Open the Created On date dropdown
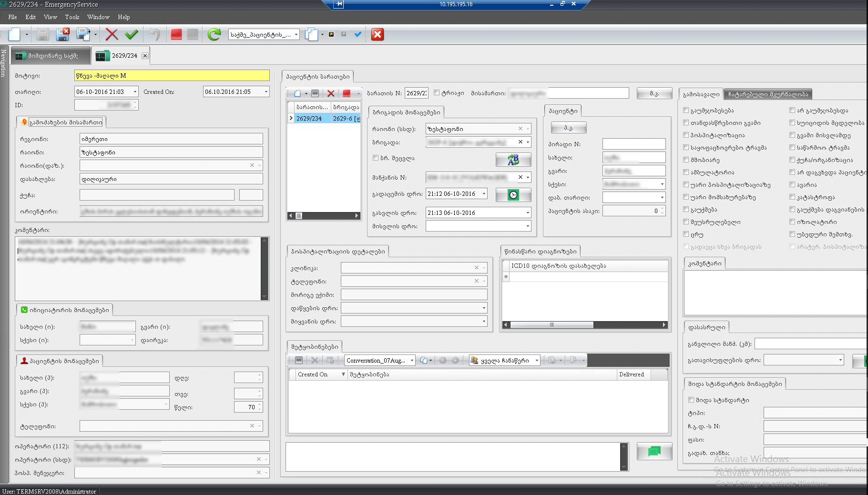The image size is (868, 495). pos(266,91)
